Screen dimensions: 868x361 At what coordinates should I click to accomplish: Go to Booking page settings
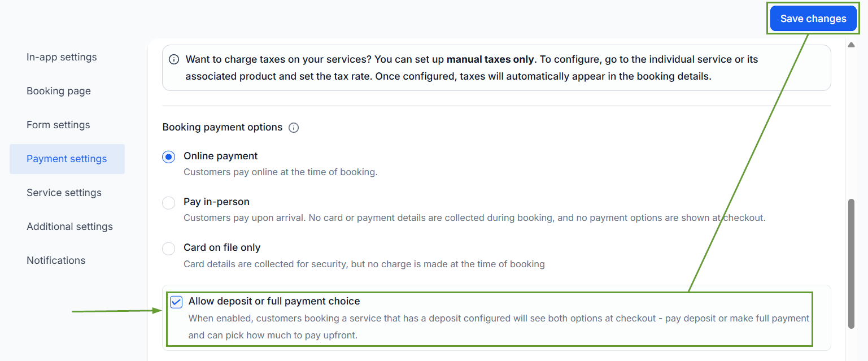[59, 91]
